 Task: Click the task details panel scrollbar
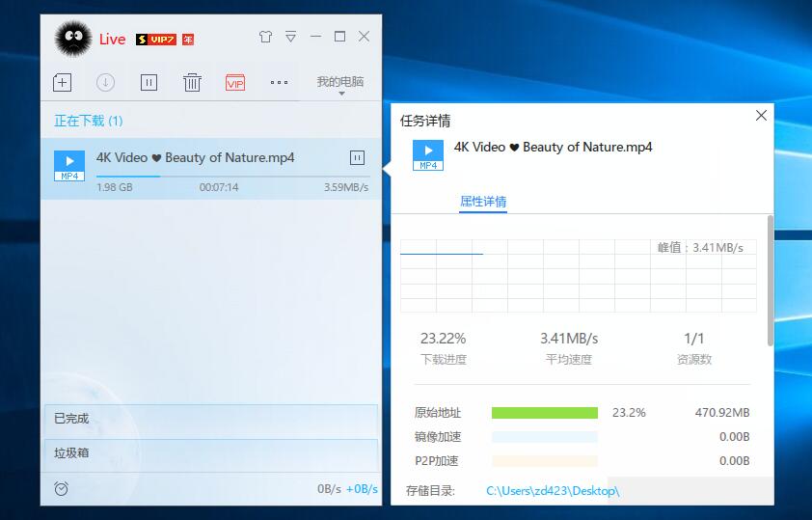[769, 280]
